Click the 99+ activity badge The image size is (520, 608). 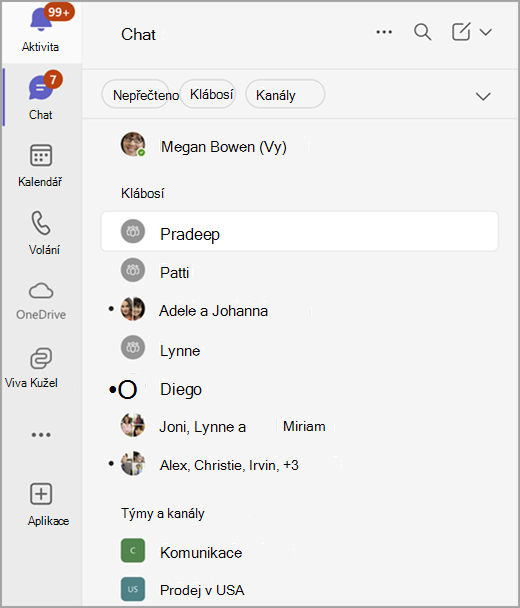tap(59, 12)
